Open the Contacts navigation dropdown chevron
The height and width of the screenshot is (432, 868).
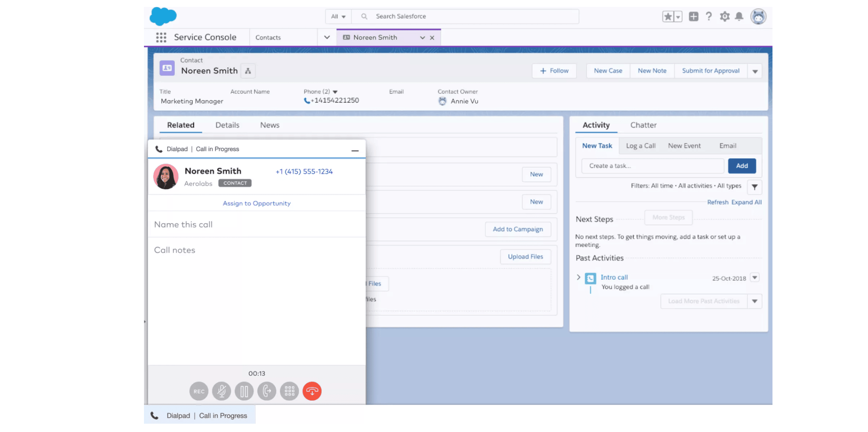[327, 37]
